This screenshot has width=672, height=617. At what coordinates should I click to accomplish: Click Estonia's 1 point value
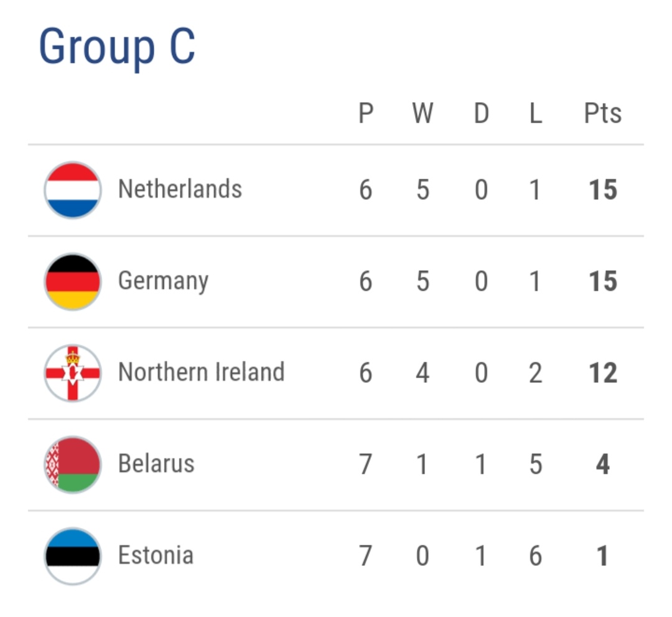[602, 556]
